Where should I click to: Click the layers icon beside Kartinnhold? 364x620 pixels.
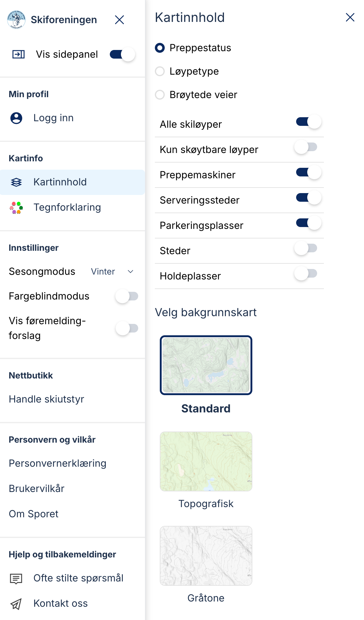(x=16, y=182)
